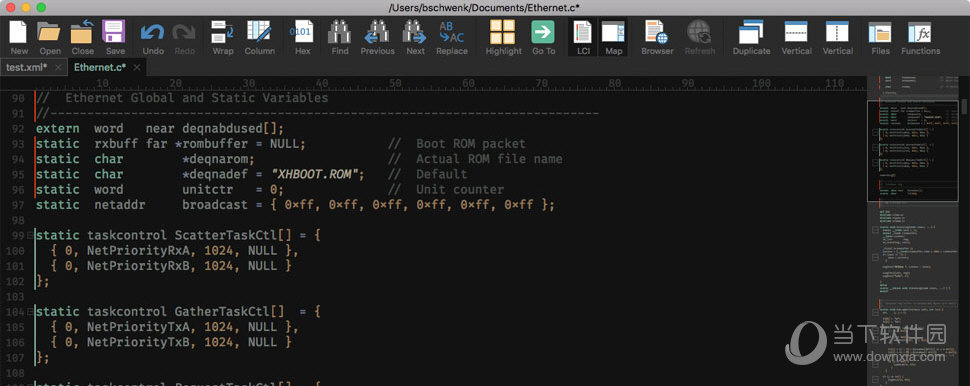Click the "Boot ROM packet" comment
970x386 pixels.
click(471, 144)
